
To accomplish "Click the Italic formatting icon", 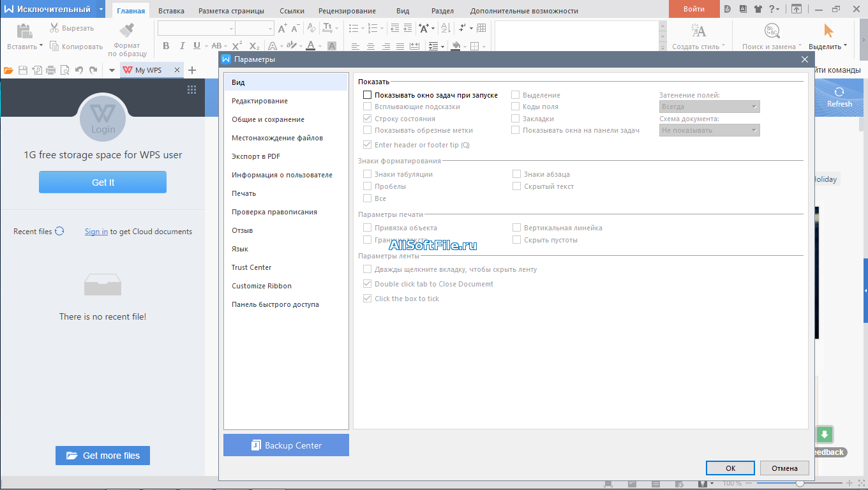I will 182,46.
